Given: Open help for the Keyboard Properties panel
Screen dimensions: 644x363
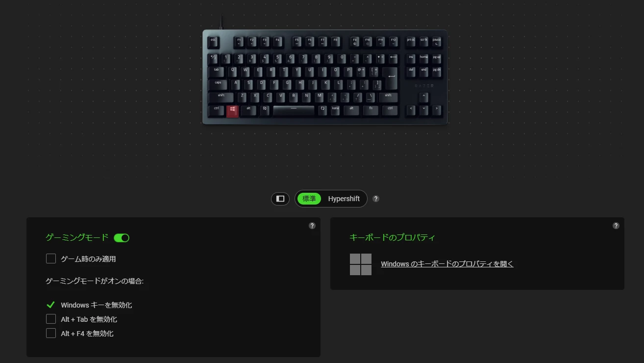Looking at the screenshot, I should tap(616, 226).
